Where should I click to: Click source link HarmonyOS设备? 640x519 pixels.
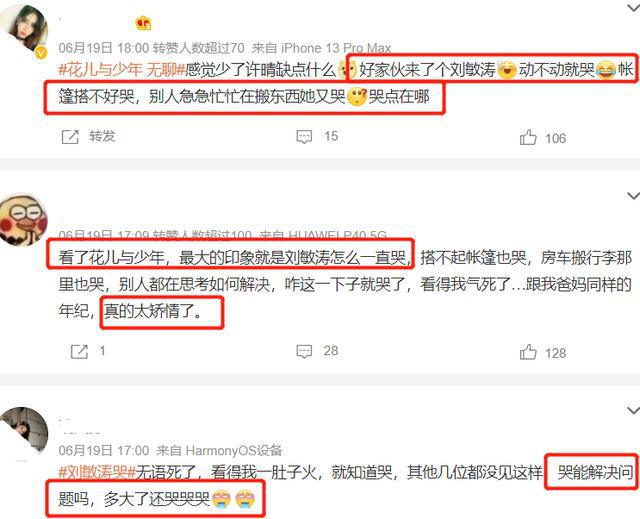234,450
